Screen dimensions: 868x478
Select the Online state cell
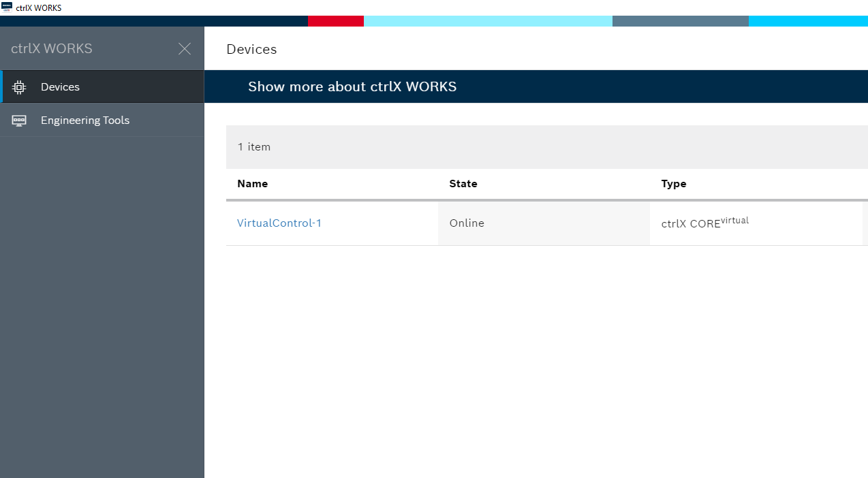click(544, 223)
